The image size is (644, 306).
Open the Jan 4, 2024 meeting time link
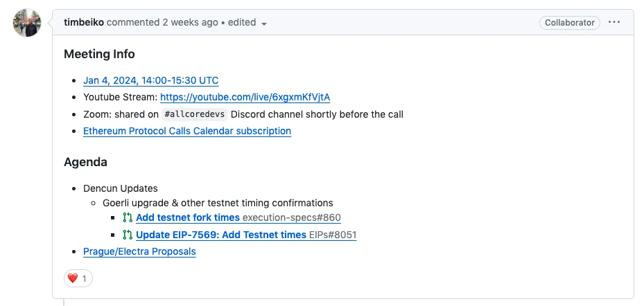coord(150,80)
